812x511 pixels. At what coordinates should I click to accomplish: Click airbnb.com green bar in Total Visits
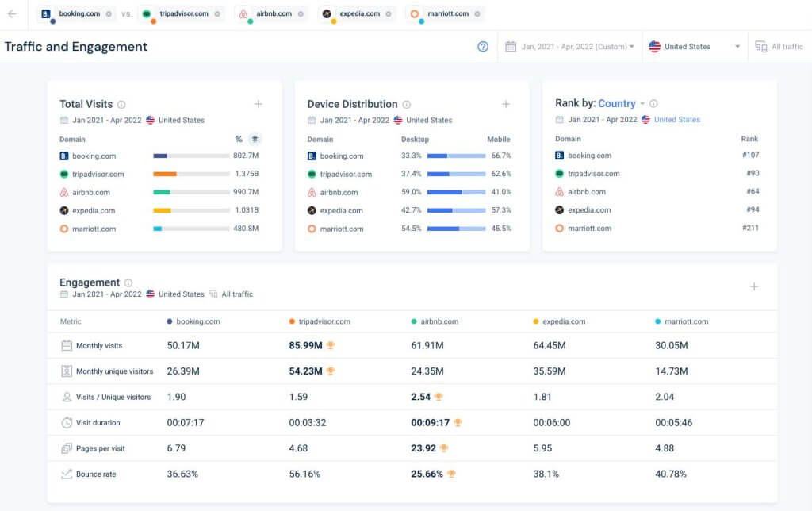point(162,192)
